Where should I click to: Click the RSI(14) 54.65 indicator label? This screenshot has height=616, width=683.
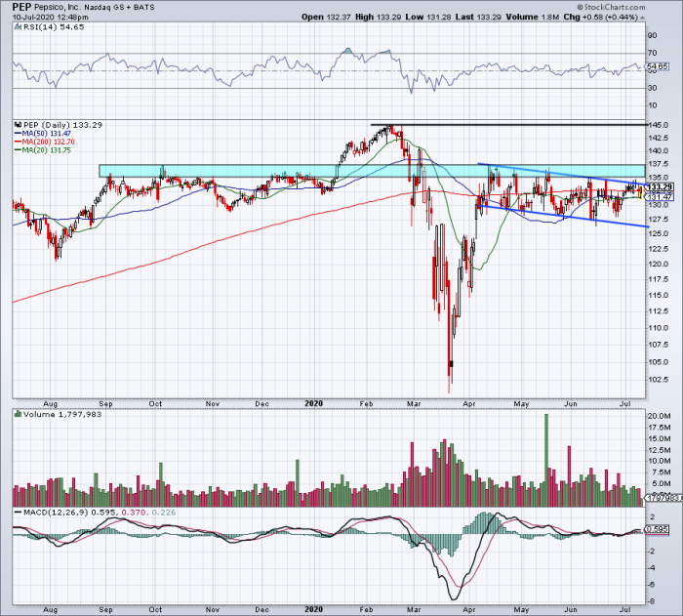(x=53, y=27)
